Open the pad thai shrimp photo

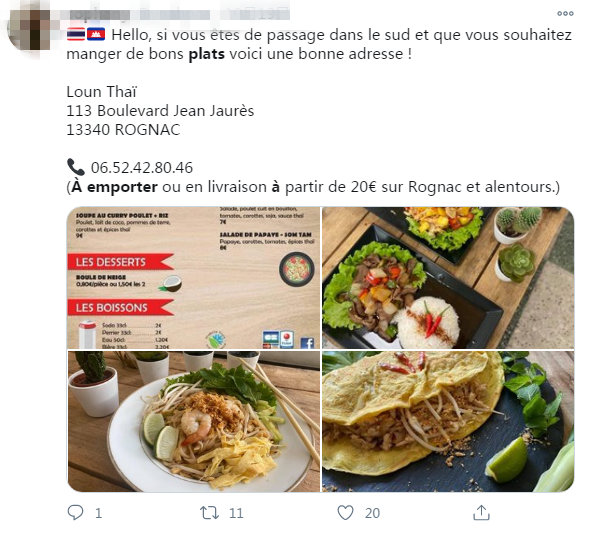click(x=193, y=421)
